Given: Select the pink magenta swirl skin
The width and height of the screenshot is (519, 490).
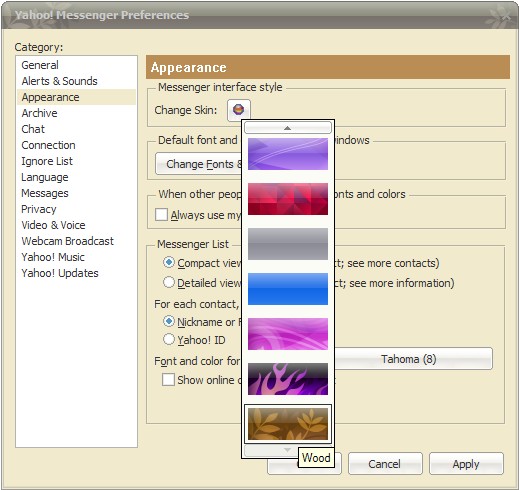Looking at the screenshot, I should (288, 334).
